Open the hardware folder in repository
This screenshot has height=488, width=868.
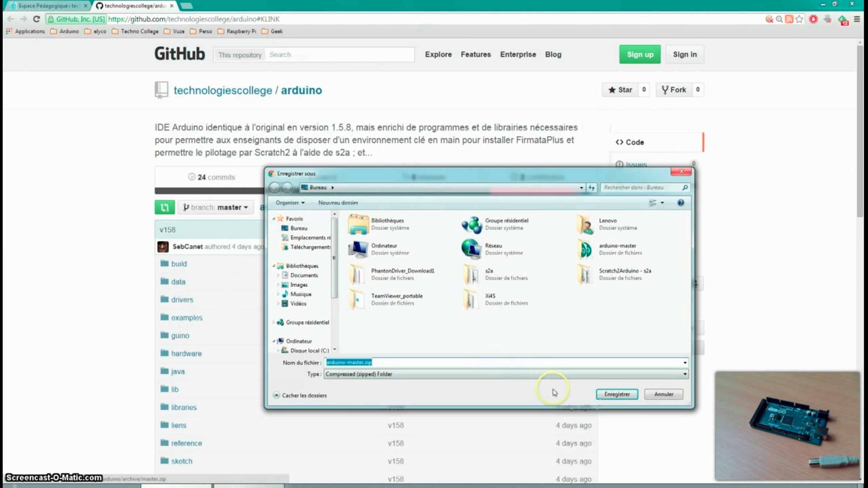(x=186, y=354)
